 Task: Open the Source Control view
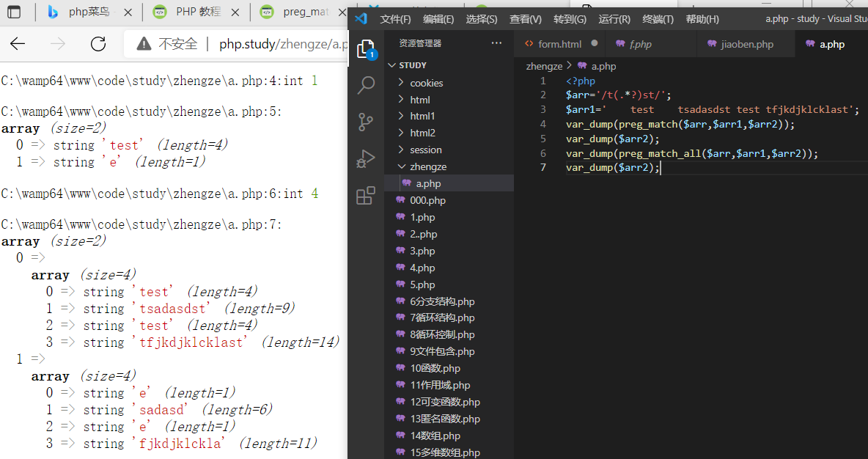(366, 122)
